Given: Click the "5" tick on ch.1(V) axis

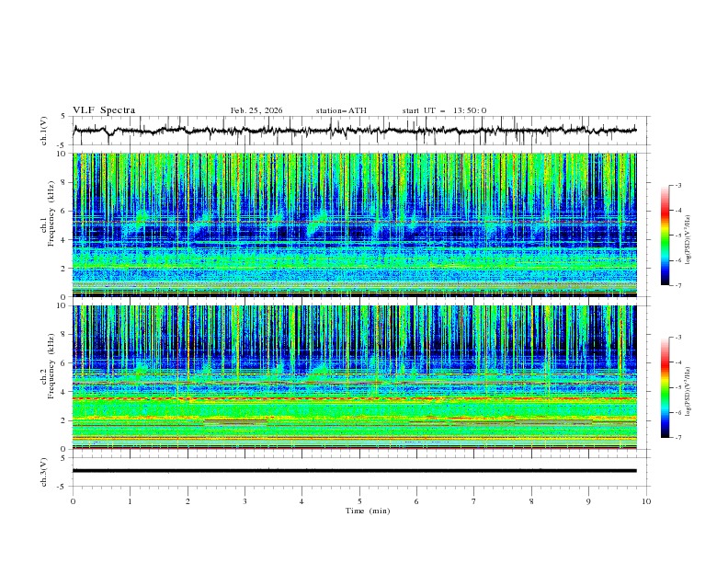Looking at the screenshot, I should coord(63,117).
